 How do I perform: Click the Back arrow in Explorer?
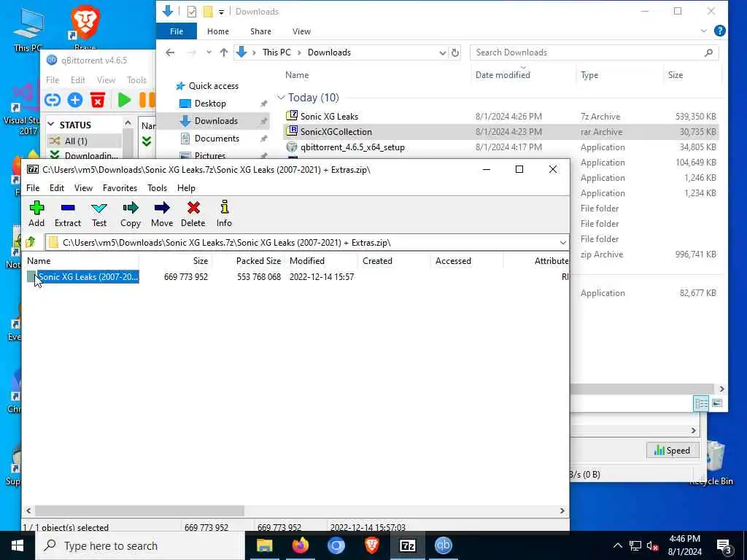click(170, 52)
